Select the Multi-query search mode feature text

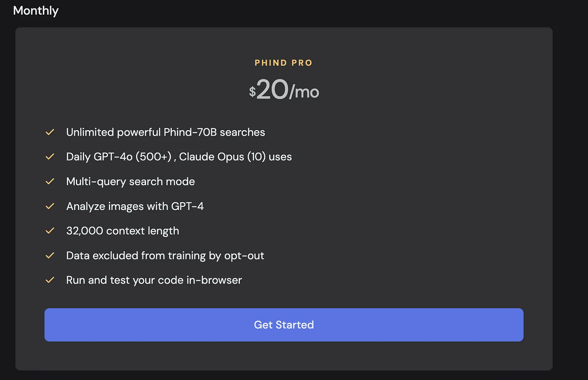(131, 181)
